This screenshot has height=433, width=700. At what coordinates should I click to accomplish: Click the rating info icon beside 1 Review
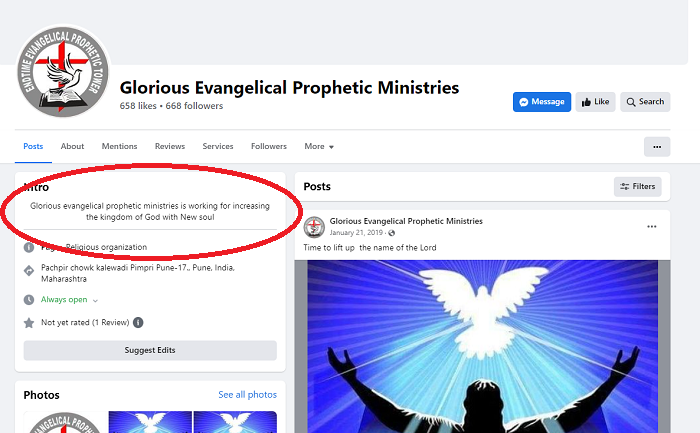click(138, 322)
